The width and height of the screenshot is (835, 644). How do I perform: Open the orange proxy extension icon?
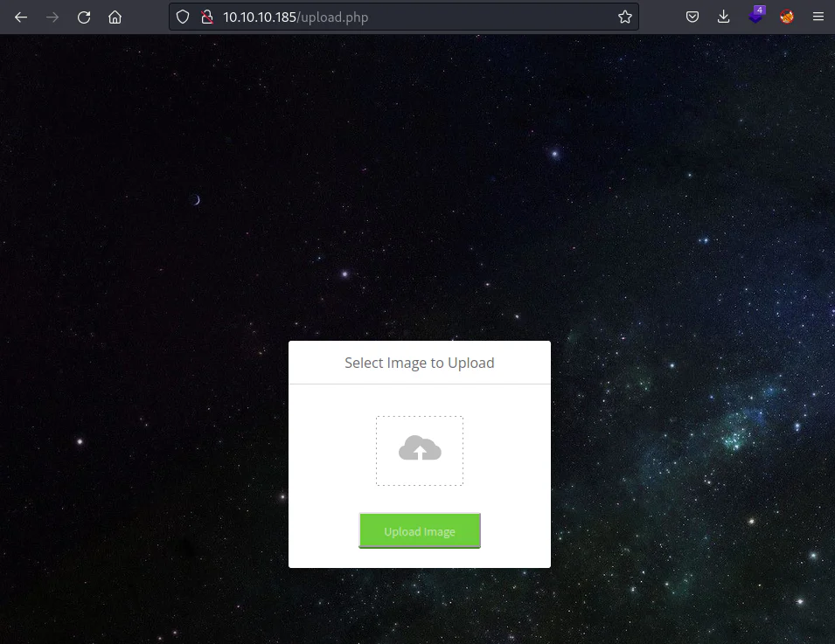(x=787, y=17)
